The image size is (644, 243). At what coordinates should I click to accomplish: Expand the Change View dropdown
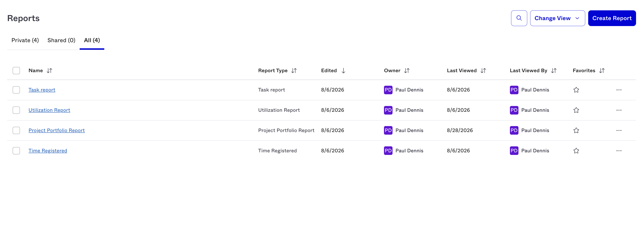[557, 18]
